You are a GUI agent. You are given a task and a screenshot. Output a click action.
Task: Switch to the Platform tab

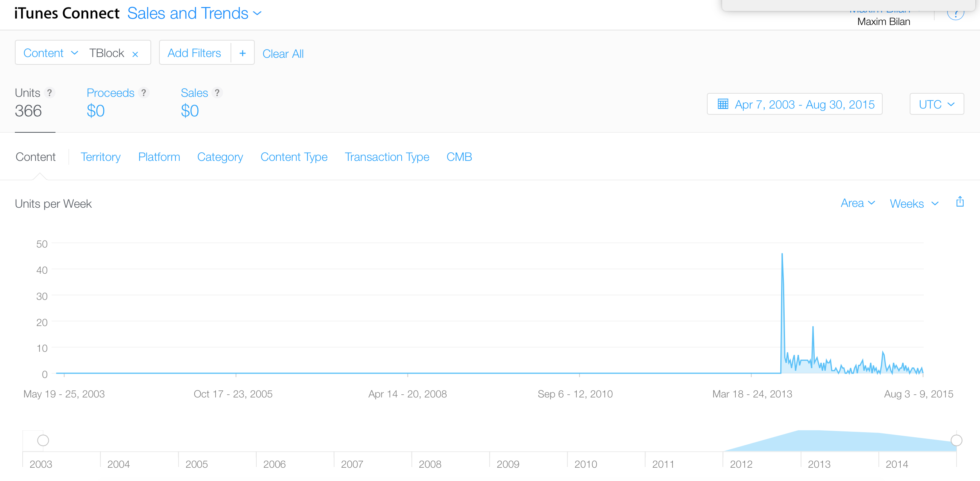(x=159, y=157)
